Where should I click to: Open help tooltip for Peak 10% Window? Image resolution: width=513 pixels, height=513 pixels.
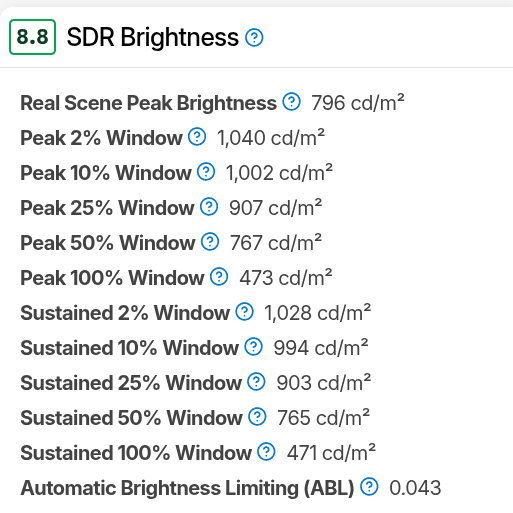(206, 172)
